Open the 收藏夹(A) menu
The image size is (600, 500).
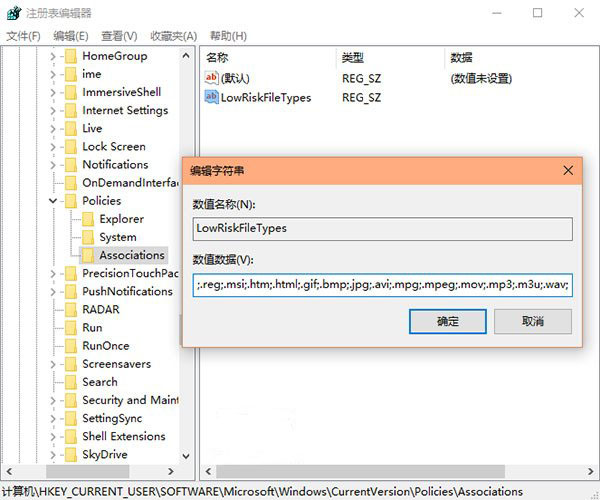173,36
